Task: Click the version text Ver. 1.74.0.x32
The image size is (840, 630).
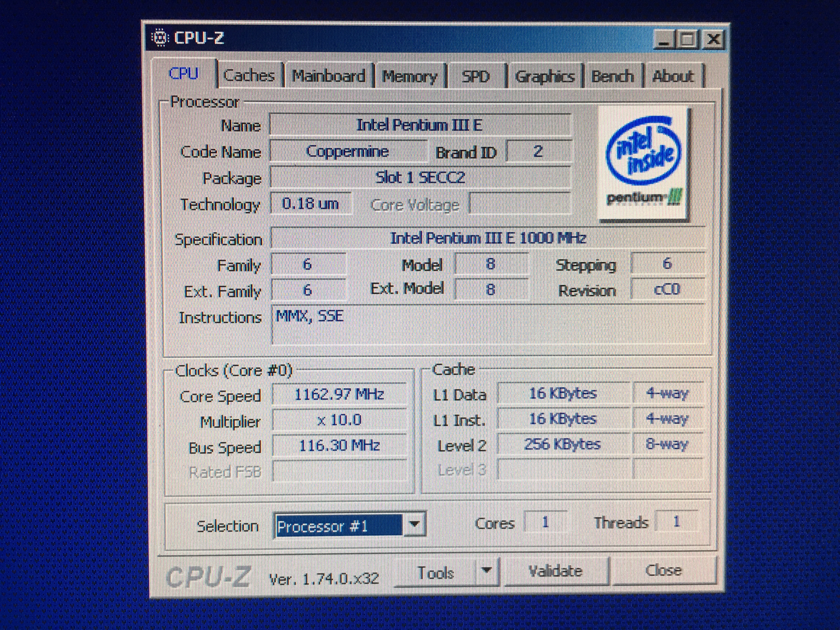Action: pyautogui.click(x=324, y=579)
